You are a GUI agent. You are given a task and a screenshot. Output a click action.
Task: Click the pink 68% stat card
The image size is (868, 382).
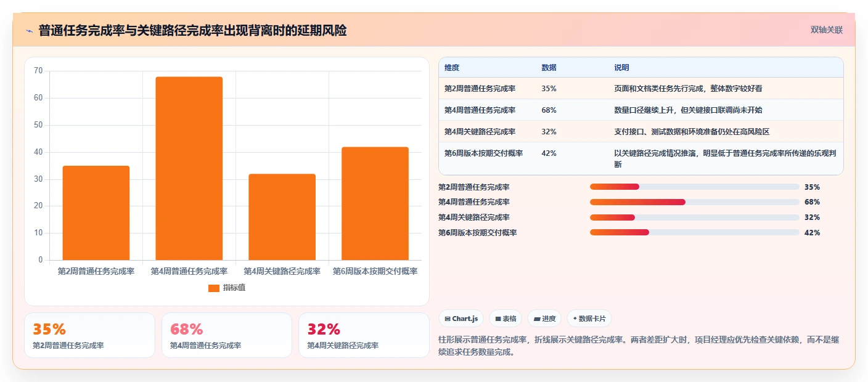227,335
